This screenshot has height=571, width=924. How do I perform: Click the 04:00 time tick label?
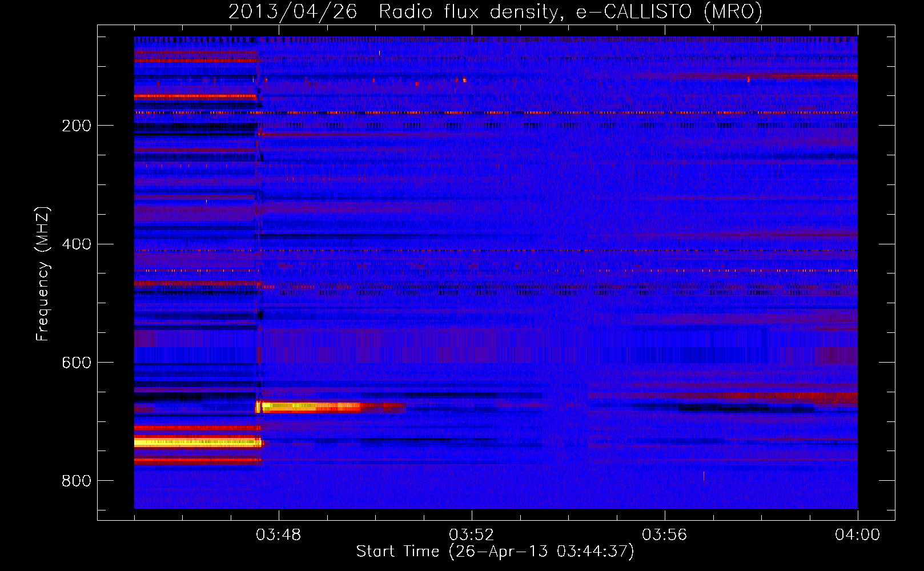[857, 535]
